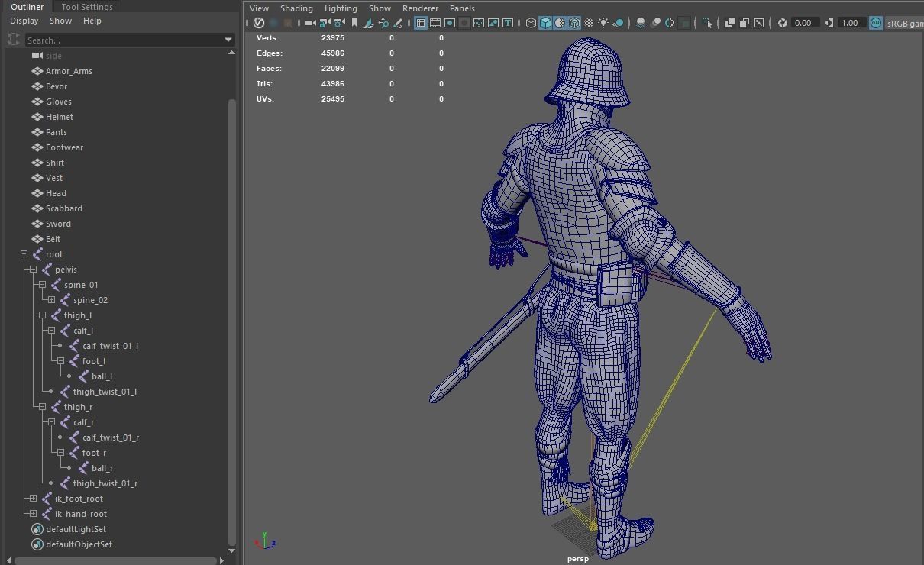Toggle the View Transform ON button
Screen dimensions: 924x565
[x=876, y=23]
